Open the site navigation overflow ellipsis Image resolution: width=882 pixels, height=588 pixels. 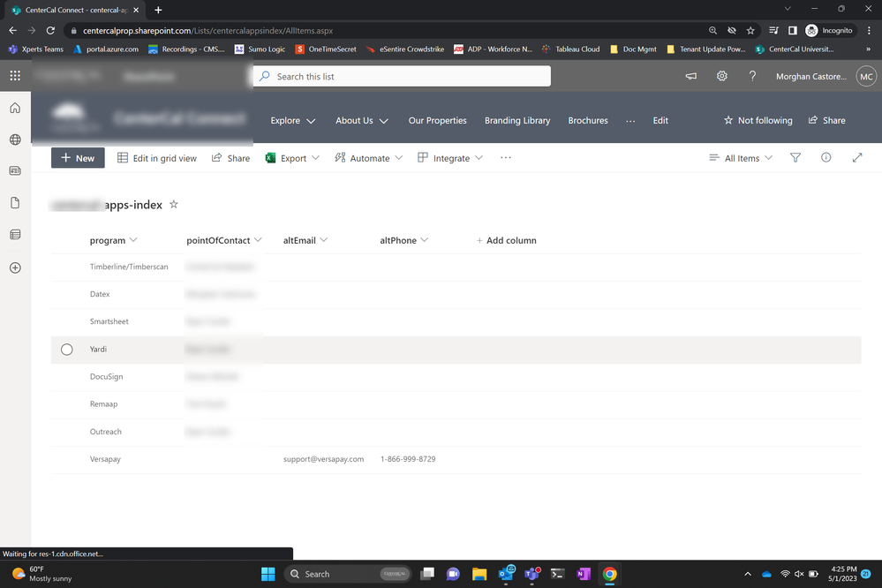630,120
